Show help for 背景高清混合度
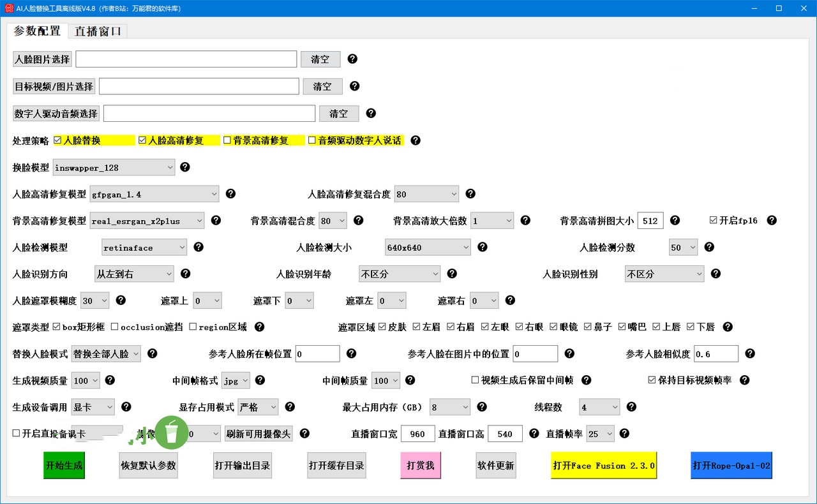This screenshot has width=817, height=504. point(358,220)
